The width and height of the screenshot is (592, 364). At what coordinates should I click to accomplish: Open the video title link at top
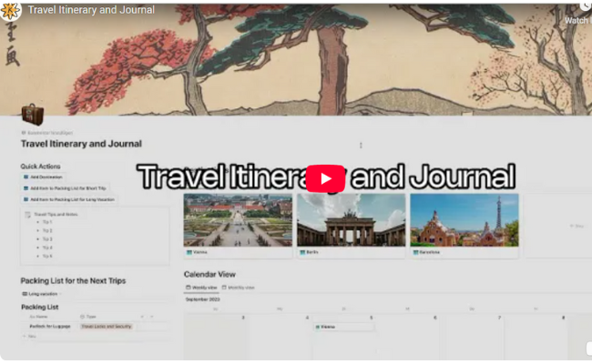click(91, 10)
